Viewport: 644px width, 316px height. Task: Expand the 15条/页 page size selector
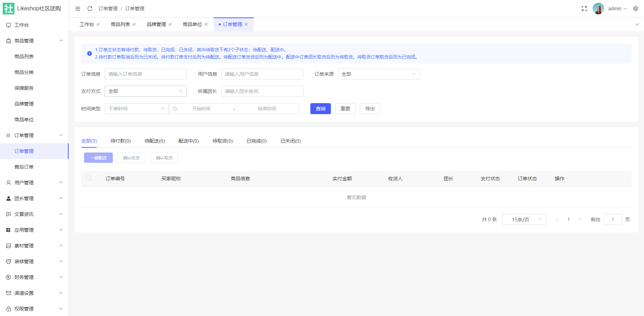pyautogui.click(x=524, y=219)
